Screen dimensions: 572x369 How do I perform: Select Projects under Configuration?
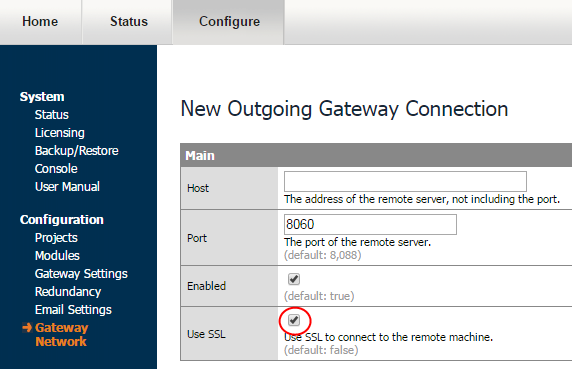click(x=56, y=238)
